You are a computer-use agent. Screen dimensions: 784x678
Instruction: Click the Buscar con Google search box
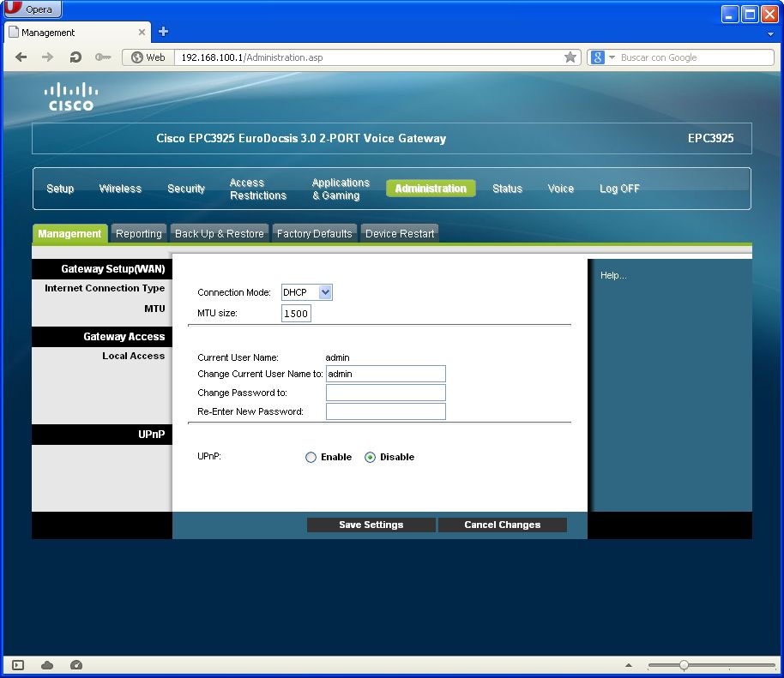tap(695, 57)
